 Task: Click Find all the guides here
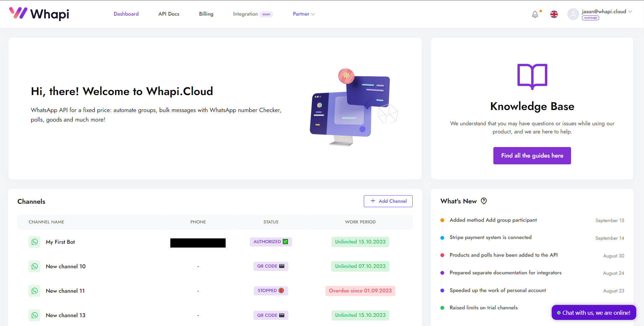532,156
